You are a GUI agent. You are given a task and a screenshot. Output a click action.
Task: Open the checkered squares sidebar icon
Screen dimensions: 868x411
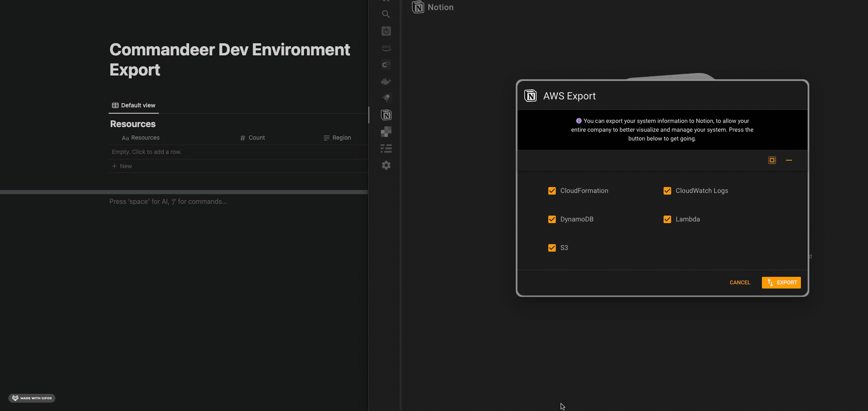coord(386,132)
